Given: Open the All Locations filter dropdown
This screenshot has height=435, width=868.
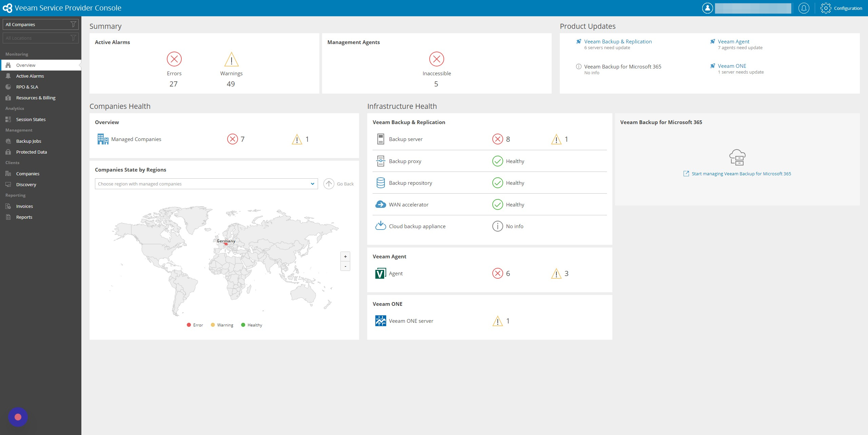Looking at the screenshot, I should tap(41, 38).
